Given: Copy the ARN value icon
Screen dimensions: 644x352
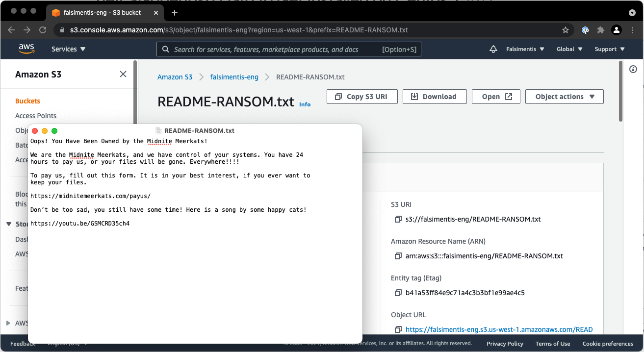Looking at the screenshot, I should [398, 256].
